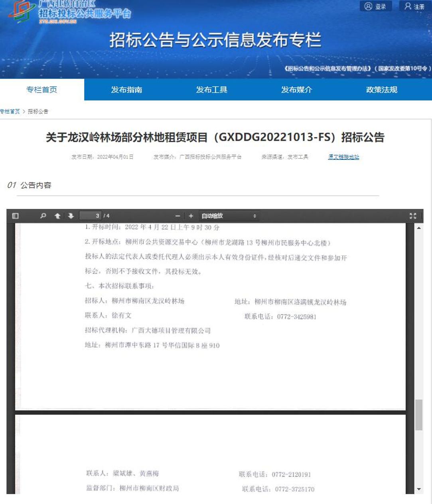This screenshot has height=504, width=432.
Task: Open the 发布媒介 tab
Action: (296, 90)
